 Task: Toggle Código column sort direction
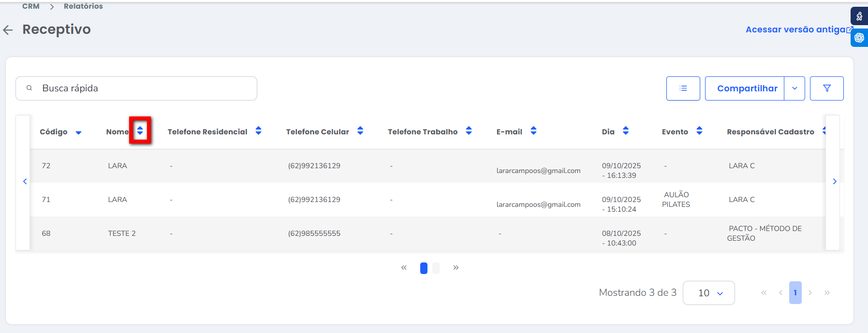click(78, 132)
